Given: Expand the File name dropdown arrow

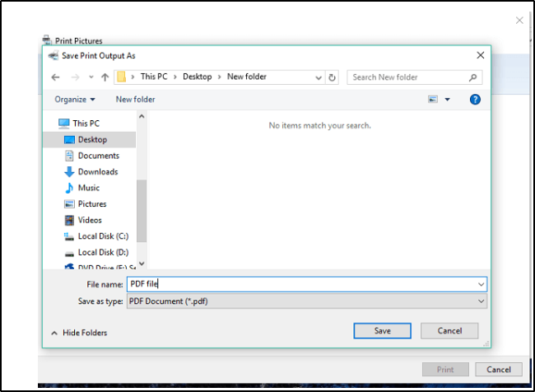Looking at the screenshot, I should 481,284.
